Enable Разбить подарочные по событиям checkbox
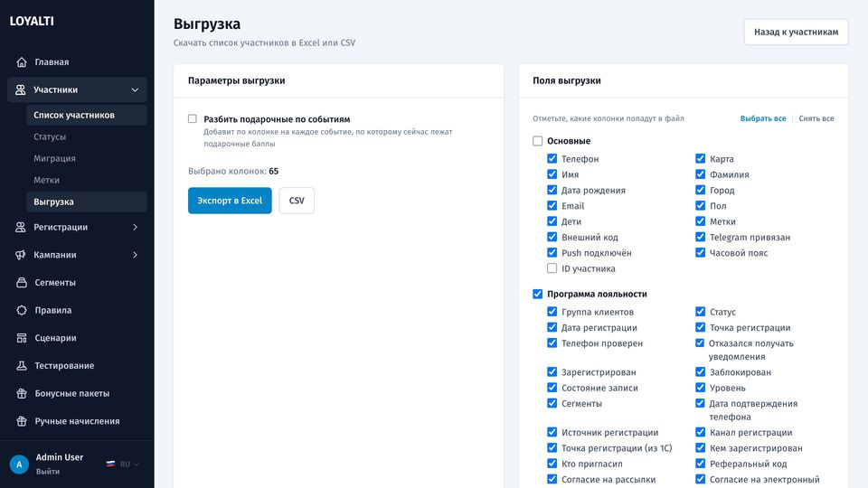Viewport: 868px width, 488px height. click(192, 118)
